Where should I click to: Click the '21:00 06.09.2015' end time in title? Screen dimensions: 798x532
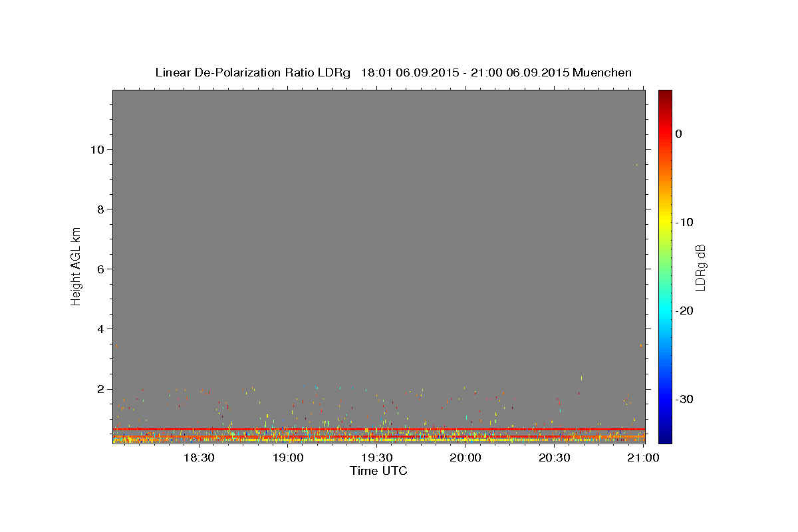520,72
